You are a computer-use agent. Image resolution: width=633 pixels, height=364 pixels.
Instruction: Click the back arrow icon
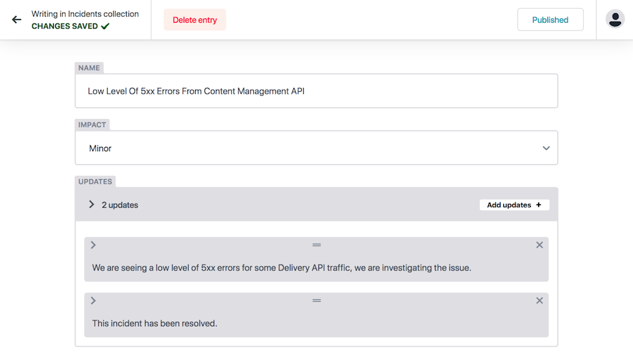coord(16,20)
